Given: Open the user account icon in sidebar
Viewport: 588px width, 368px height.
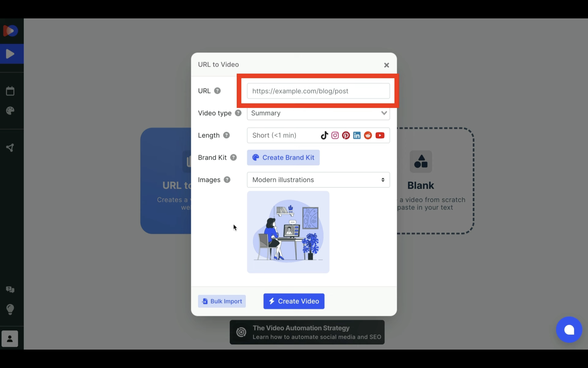Looking at the screenshot, I should (10, 339).
